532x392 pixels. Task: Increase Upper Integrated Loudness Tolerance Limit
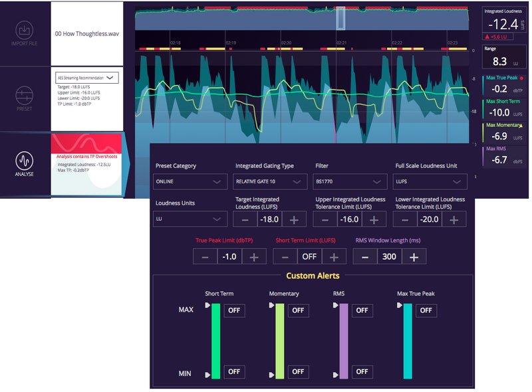(373, 219)
